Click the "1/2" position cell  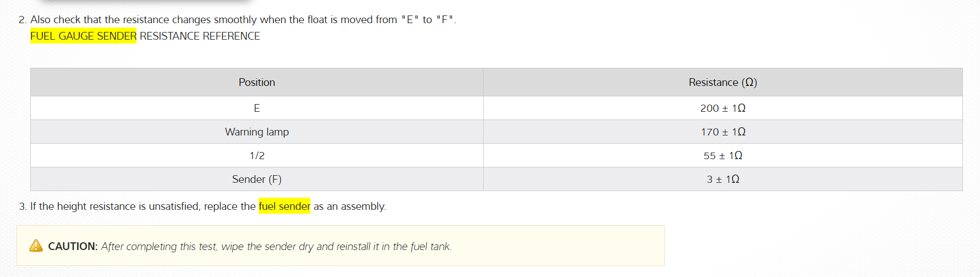point(257,156)
